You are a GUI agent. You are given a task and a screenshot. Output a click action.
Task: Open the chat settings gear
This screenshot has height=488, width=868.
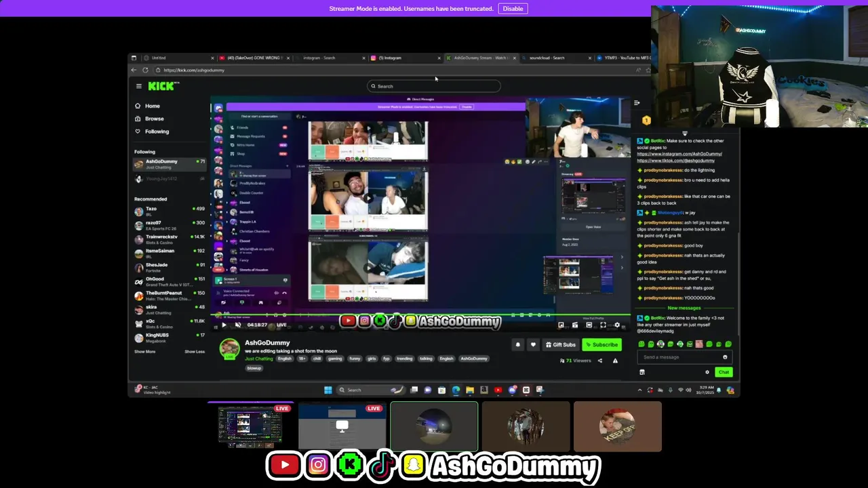707,372
